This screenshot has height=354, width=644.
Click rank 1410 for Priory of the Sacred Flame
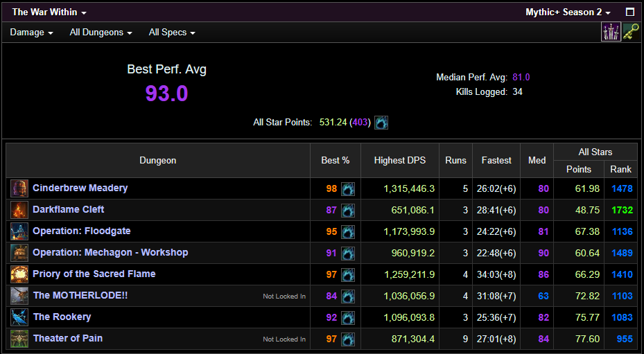click(x=623, y=275)
